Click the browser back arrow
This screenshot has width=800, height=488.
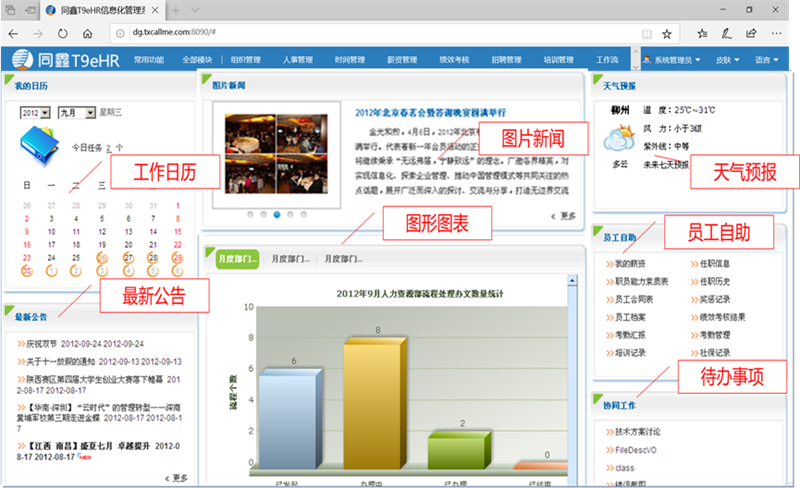14,32
